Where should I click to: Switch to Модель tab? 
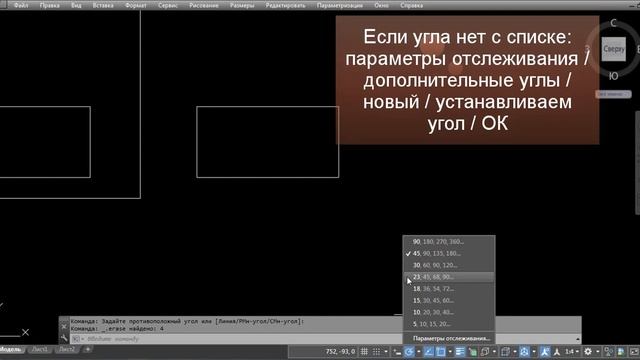[x=11, y=349]
